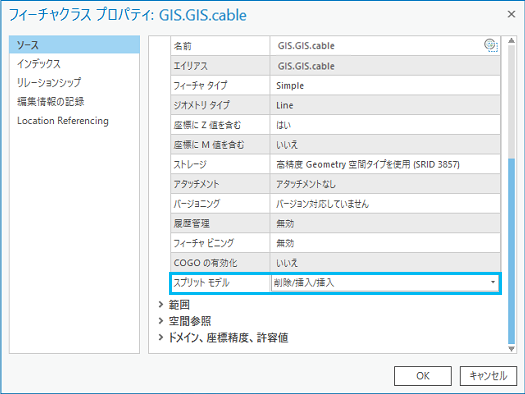Click the rename icon beside the GIS.GIS.cable name

coord(491,45)
